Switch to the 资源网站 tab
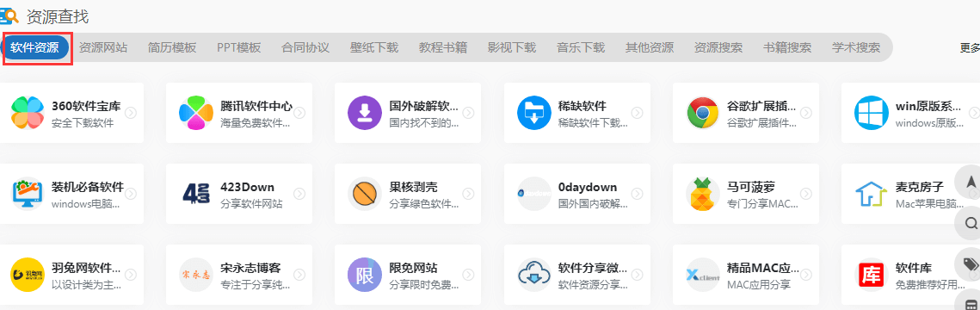 [x=103, y=47]
